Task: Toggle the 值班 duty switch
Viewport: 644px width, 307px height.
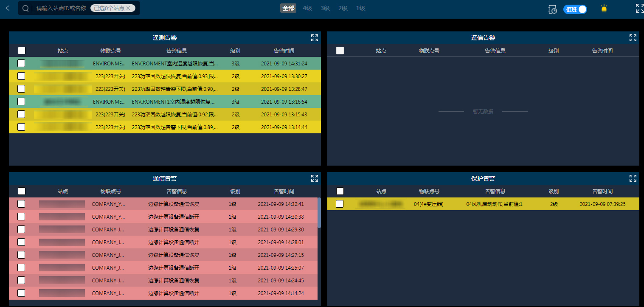Action: click(x=575, y=9)
